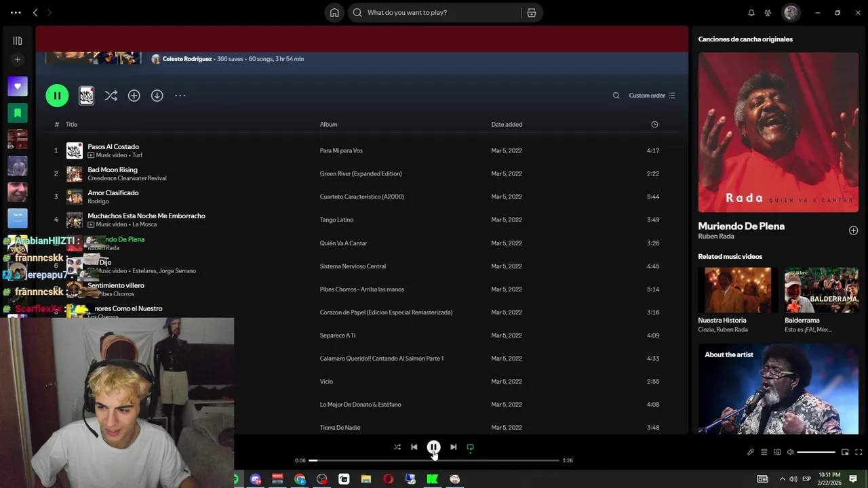868x488 pixels.
Task: Toggle shuffle in the bottom player
Action: (397, 447)
